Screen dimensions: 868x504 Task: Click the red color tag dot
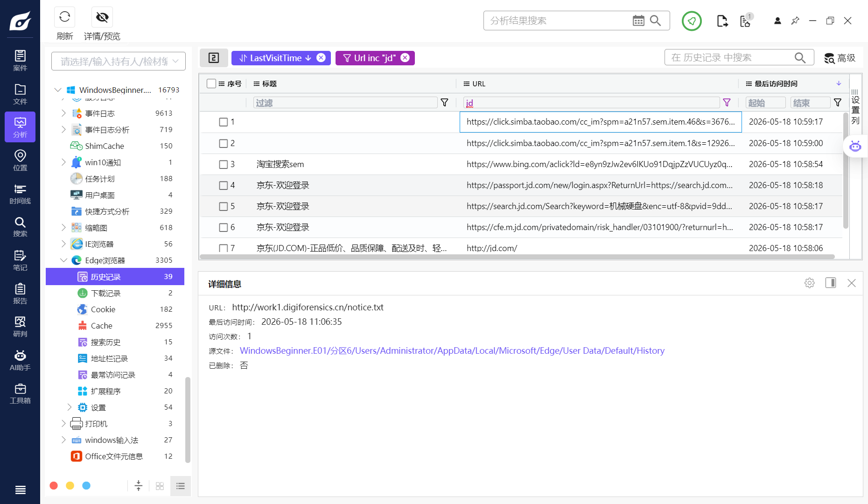54,486
